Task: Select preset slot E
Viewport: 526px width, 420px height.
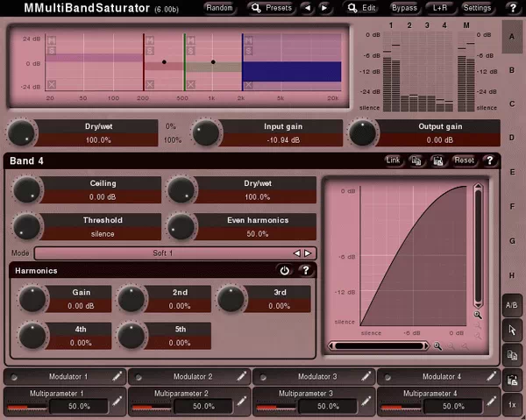Action: tap(512, 173)
